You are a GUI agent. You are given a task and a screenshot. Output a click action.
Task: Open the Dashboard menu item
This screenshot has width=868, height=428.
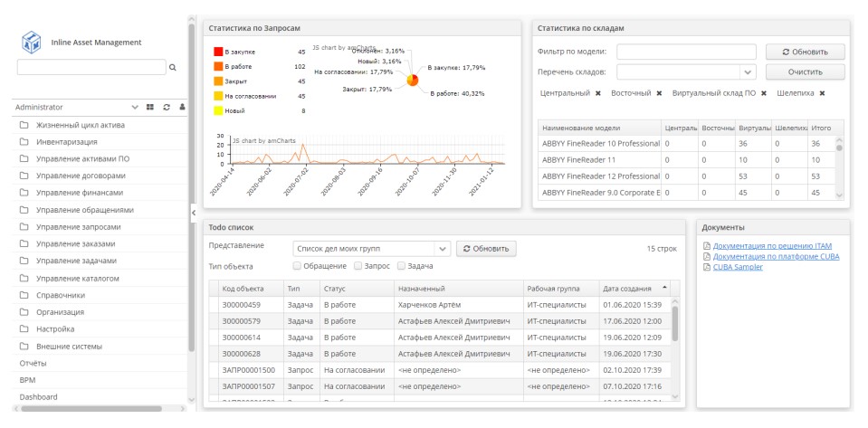(99, 397)
